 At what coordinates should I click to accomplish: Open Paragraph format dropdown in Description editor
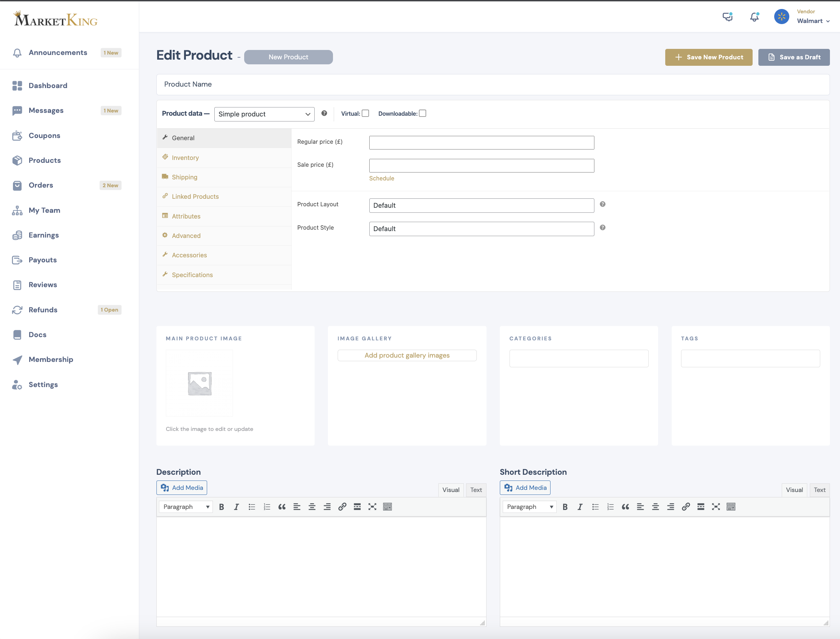[186, 507]
